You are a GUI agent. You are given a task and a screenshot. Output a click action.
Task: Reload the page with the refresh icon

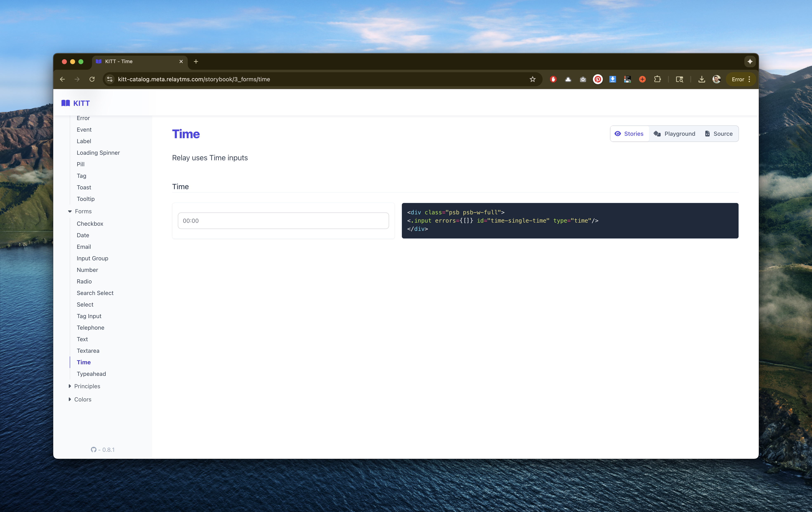pos(92,79)
